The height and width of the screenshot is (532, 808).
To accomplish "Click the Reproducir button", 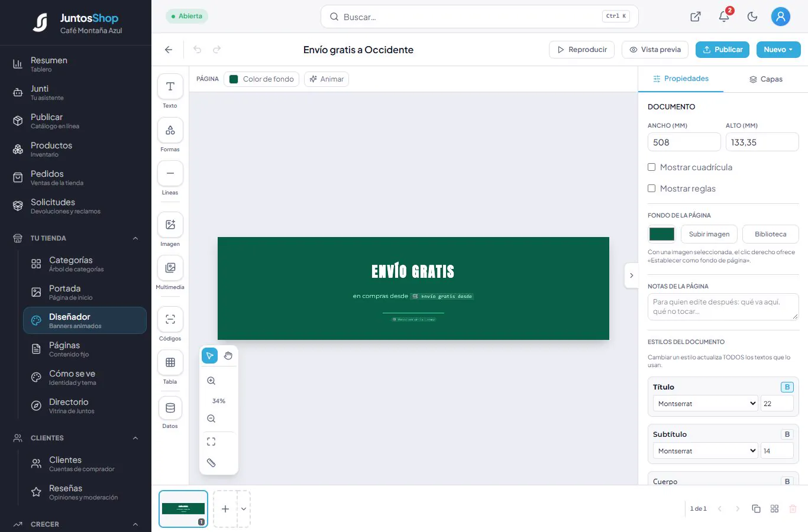I will tap(582, 50).
